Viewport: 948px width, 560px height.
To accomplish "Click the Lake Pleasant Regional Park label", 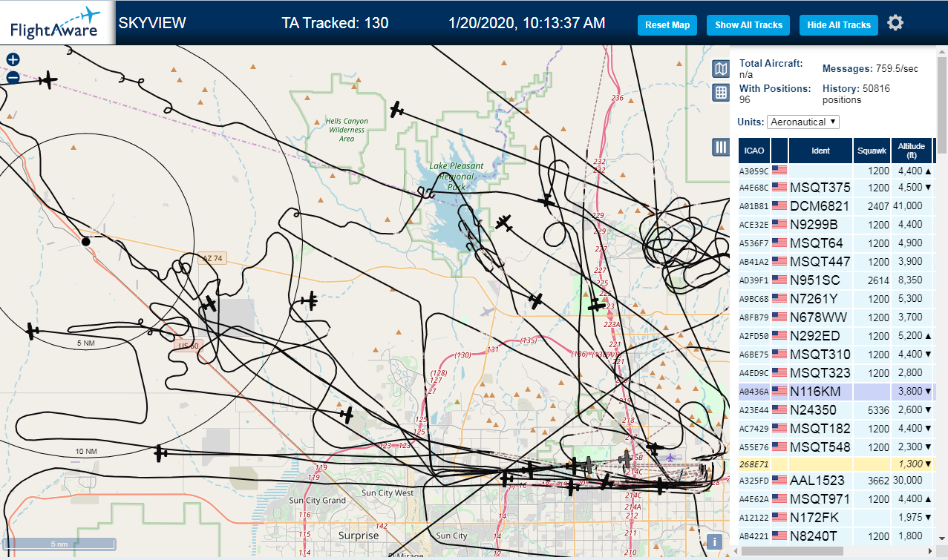I will (x=456, y=177).
